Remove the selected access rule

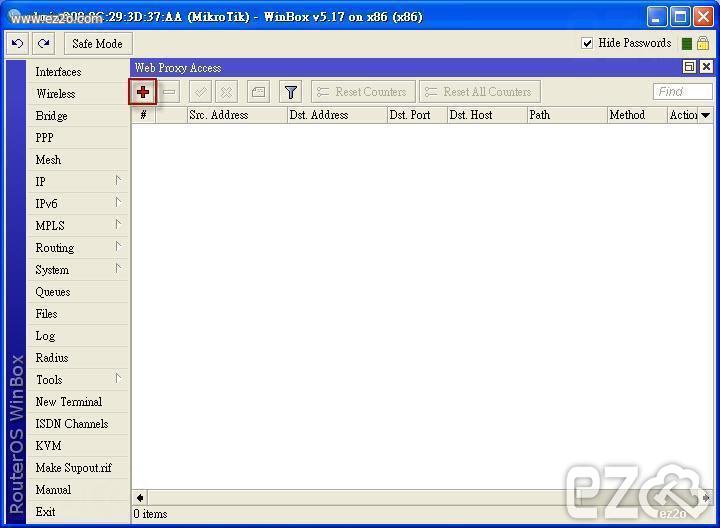coord(169,92)
